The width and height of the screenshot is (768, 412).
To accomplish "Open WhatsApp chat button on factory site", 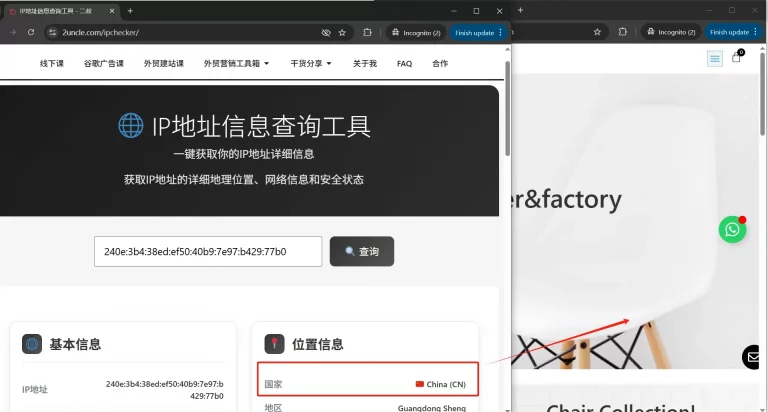I will tap(732, 229).
